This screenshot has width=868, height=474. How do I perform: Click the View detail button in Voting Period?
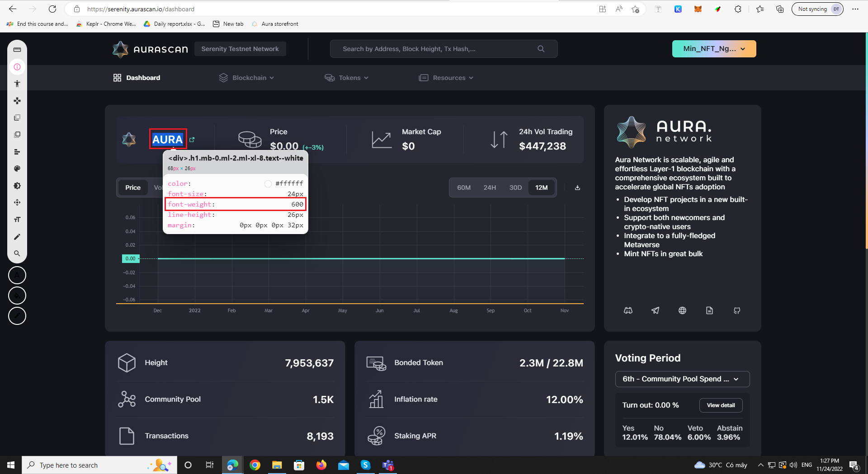click(x=721, y=405)
